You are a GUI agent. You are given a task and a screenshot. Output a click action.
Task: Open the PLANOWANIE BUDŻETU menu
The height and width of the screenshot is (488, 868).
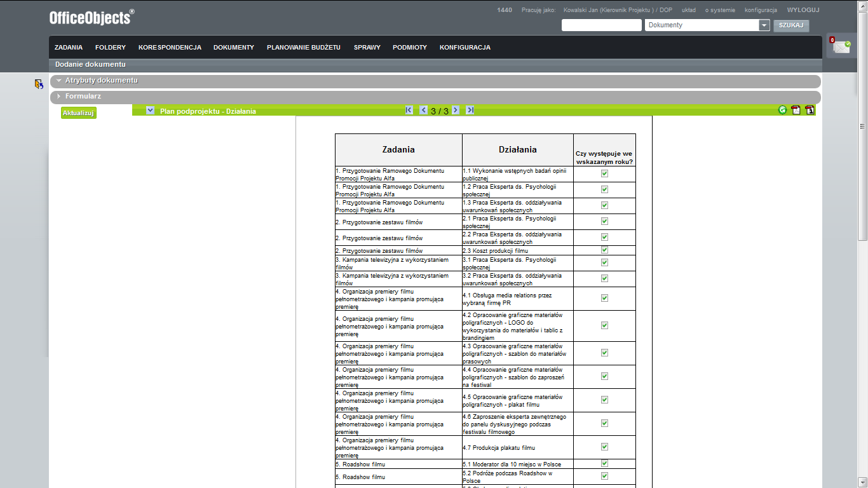coord(304,48)
